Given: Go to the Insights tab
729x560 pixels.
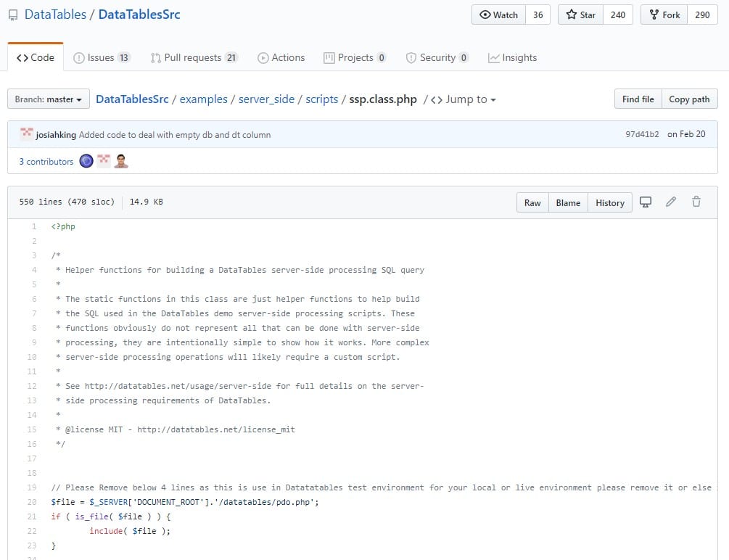Looking at the screenshot, I should click(x=512, y=58).
